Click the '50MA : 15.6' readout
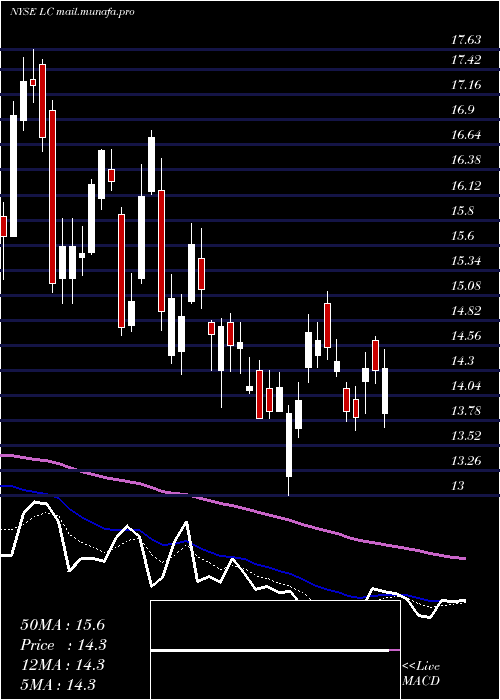Image resolution: width=500 pixels, height=700 pixels. 62,625
